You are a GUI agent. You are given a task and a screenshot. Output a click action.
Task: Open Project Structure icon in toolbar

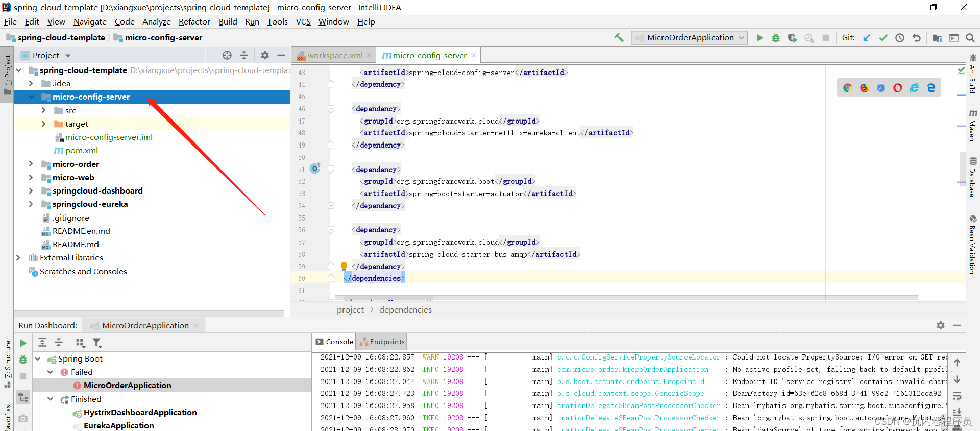[937, 38]
